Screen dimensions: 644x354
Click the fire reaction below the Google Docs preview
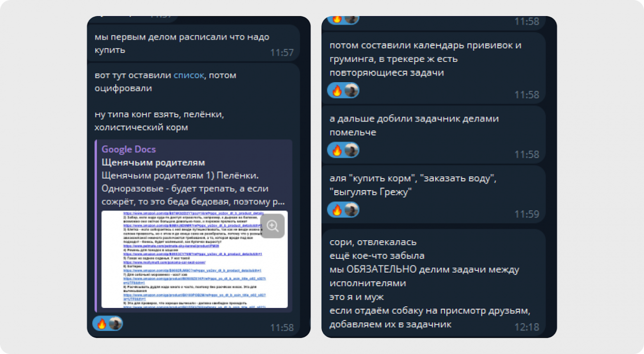[x=101, y=323]
